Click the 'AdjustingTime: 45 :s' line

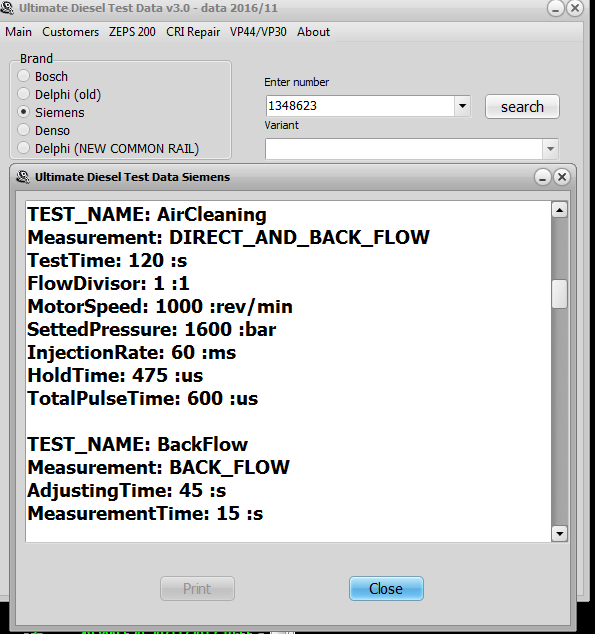coord(127,491)
